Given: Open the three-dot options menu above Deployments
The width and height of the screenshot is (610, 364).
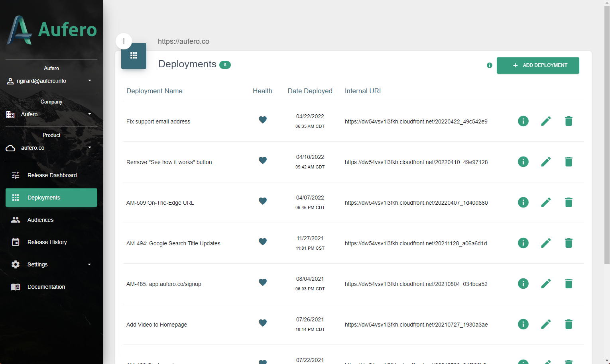Looking at the screenshot, I should pyautogui.click(x=124, y=41).
